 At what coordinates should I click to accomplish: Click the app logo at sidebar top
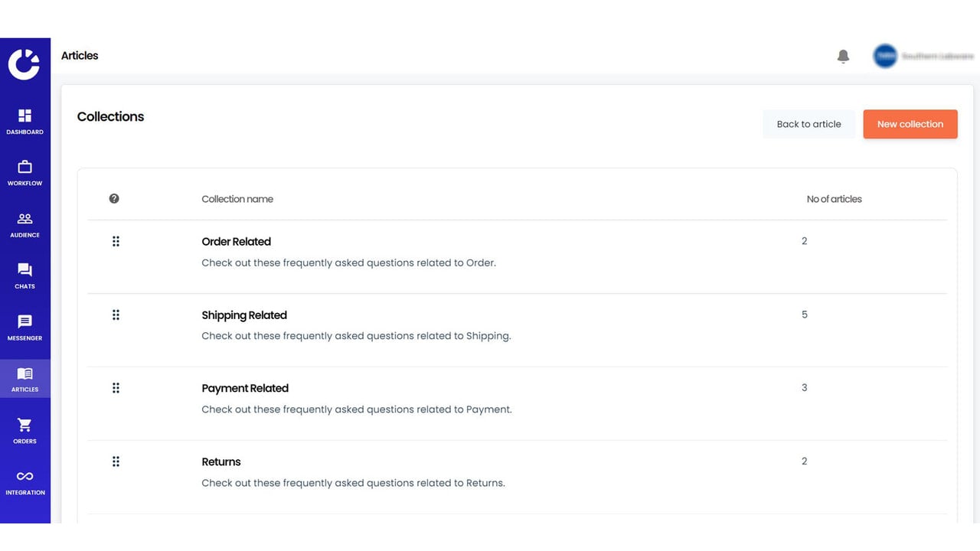(24, 64)
